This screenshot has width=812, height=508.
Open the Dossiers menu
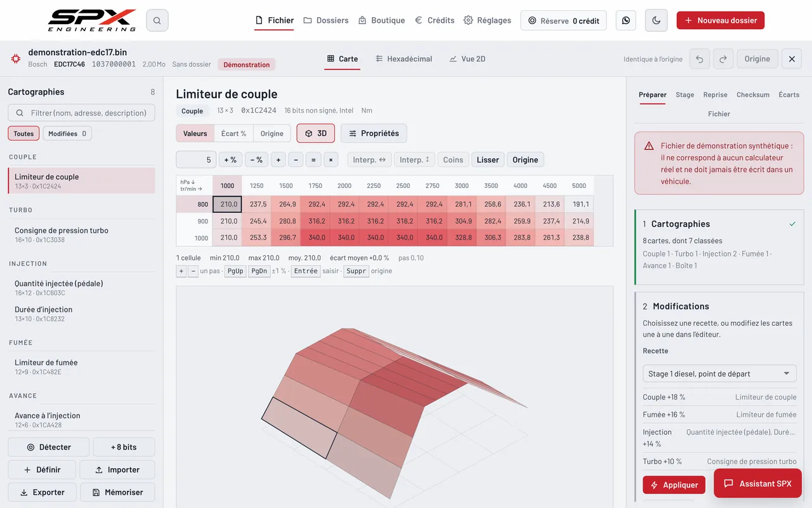point(326,20)
